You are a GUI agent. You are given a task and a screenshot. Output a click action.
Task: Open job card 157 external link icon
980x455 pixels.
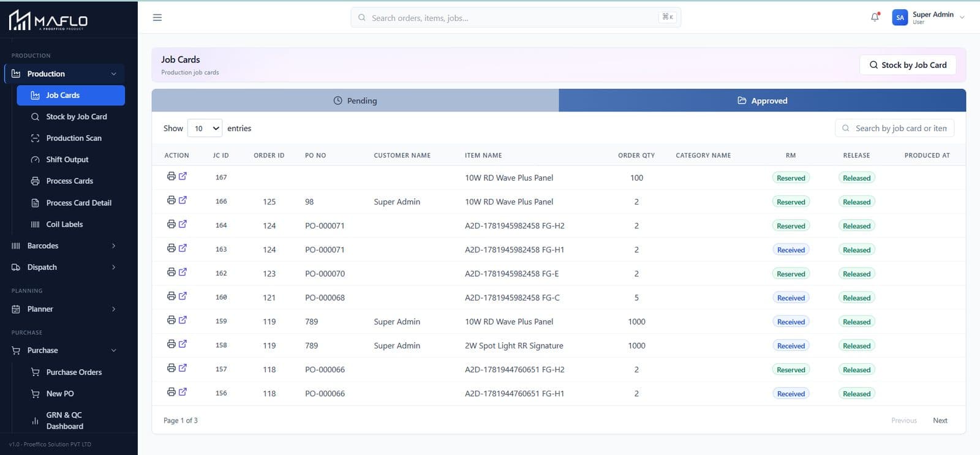(183, 367)
